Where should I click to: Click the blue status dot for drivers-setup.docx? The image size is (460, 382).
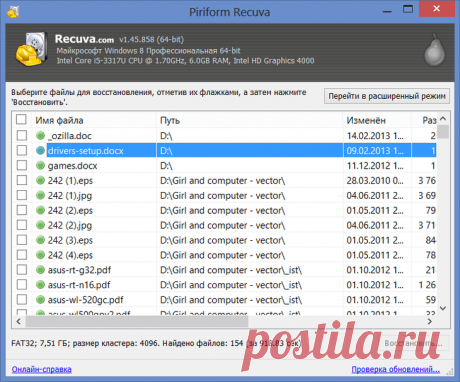[40, 151]
